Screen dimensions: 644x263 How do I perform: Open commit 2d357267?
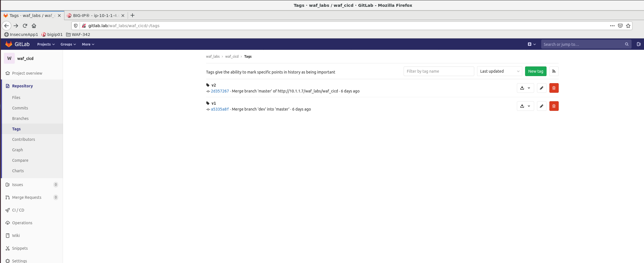(x=220, y=91)
